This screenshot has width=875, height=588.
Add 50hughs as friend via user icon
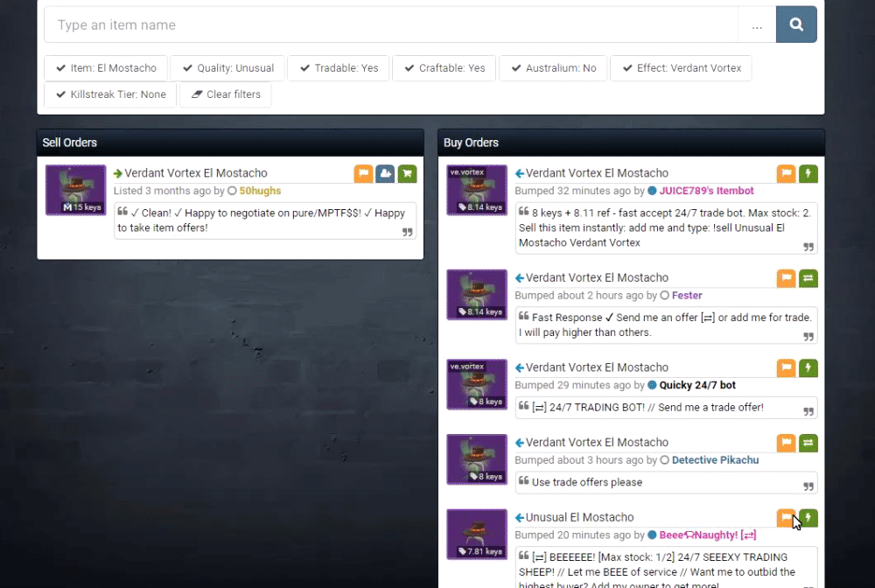click(x=385, y=173)
